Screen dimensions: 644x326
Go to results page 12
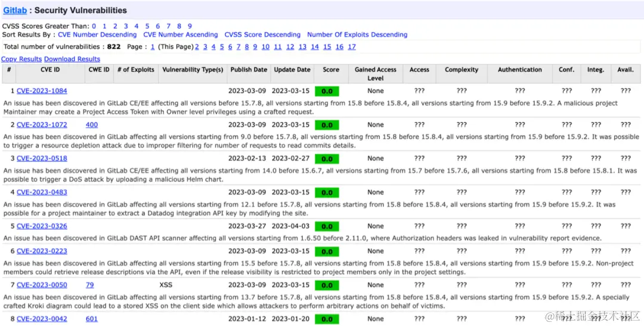(x=290, y=47)
